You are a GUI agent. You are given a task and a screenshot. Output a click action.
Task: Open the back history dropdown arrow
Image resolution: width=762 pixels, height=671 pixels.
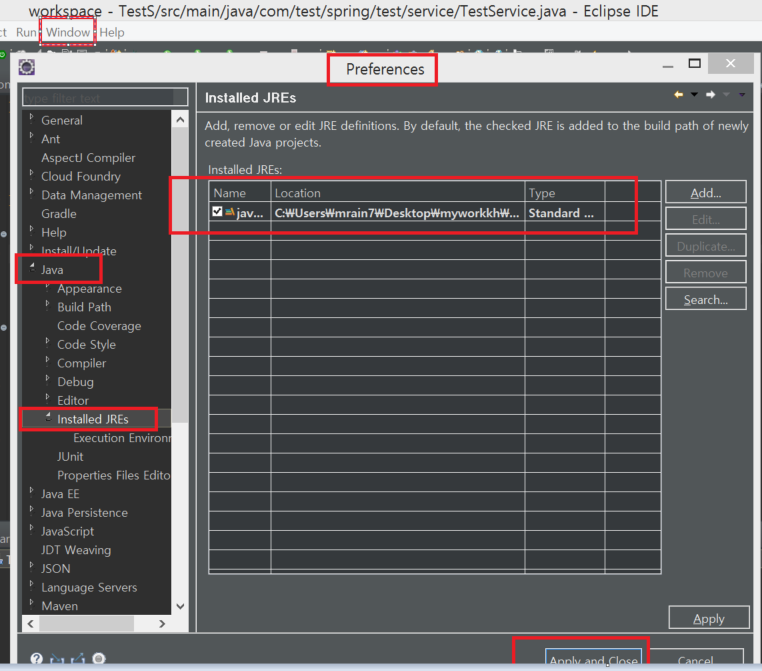pos(694,95)
